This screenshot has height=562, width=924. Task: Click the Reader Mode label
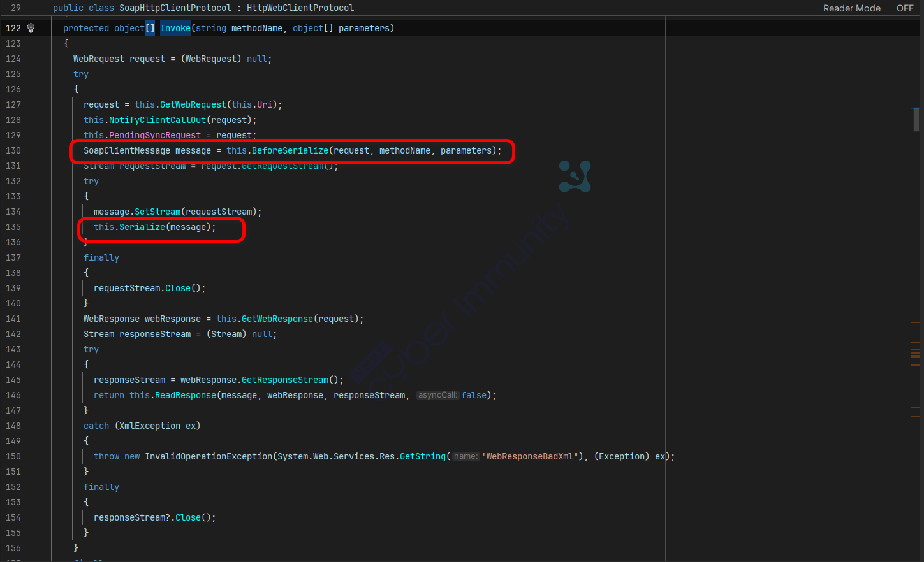851,8
